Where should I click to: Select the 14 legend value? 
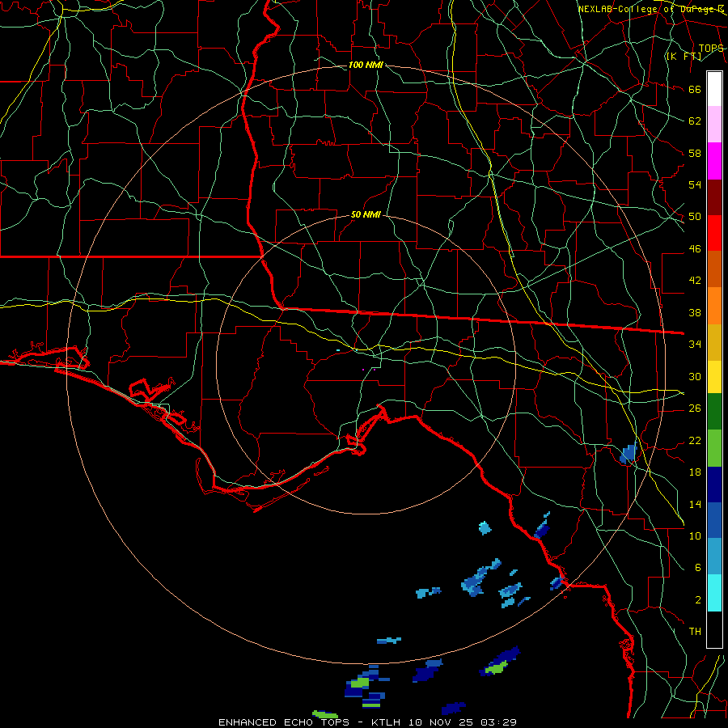pos(695,504)
